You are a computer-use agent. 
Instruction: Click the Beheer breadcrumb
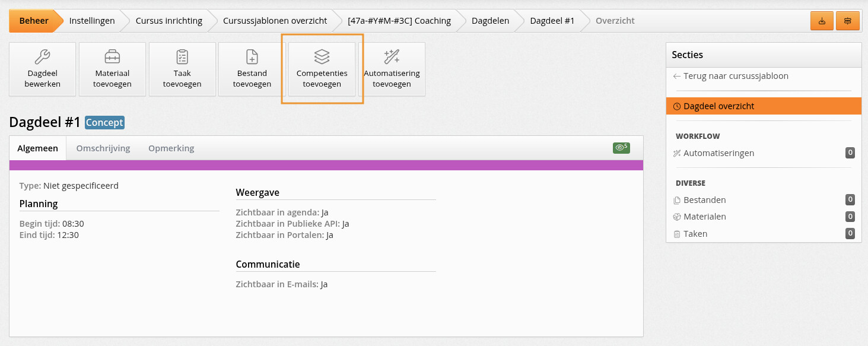point(34,21)
